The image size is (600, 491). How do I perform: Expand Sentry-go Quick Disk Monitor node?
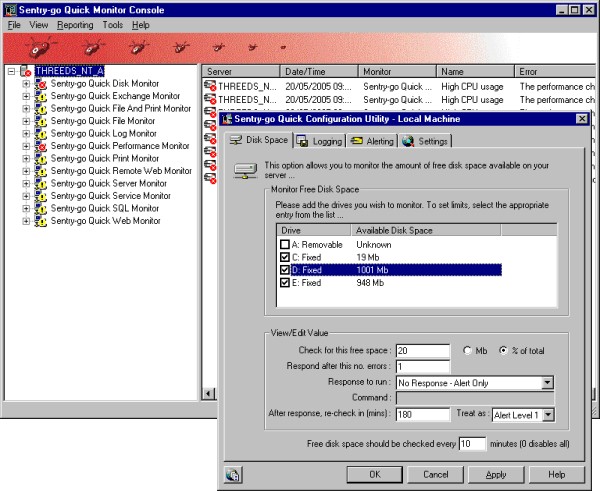click(26, 83)
